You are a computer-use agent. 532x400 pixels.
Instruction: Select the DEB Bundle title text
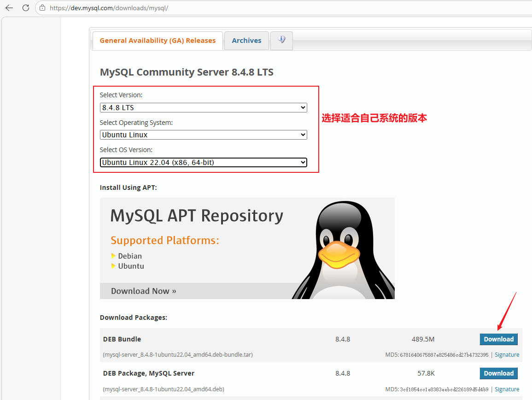coord(122,339)
